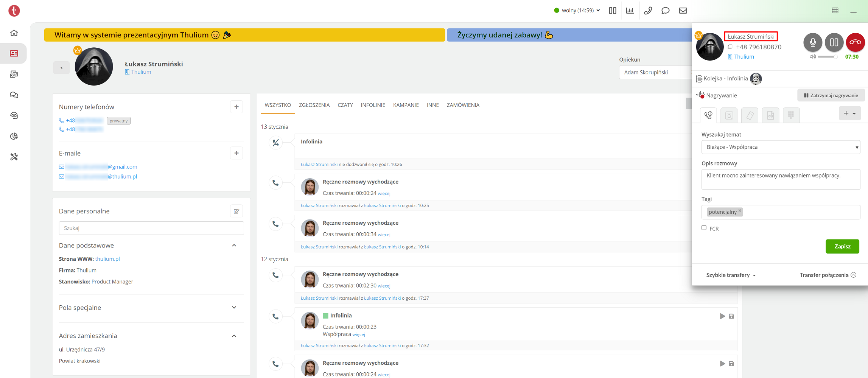Click the Tagi input field

click(x=781, y=212)
